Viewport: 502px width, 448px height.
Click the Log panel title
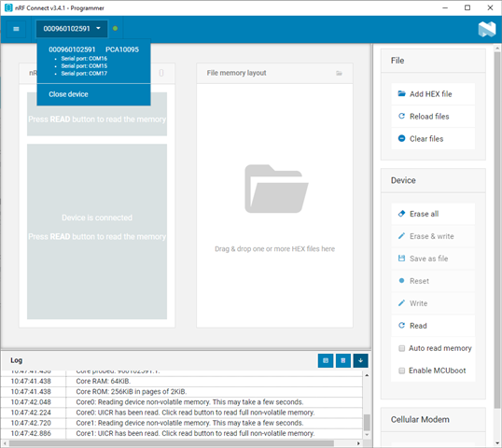[x=16, y=360]
